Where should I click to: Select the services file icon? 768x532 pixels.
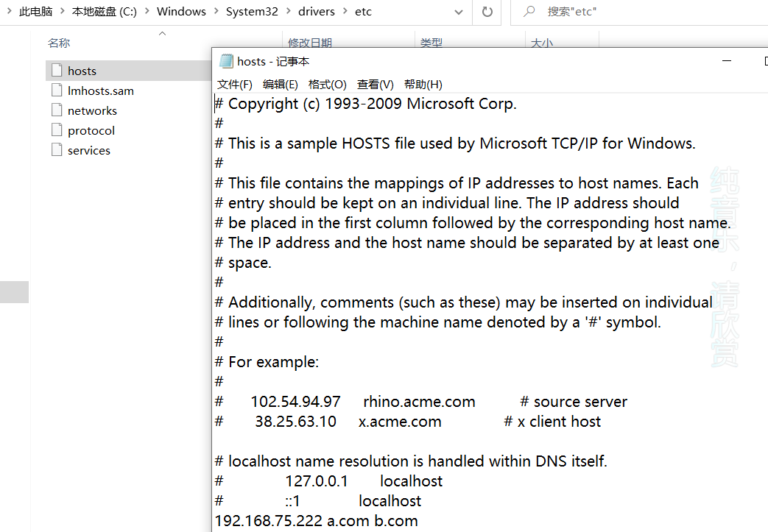(57, 150)
